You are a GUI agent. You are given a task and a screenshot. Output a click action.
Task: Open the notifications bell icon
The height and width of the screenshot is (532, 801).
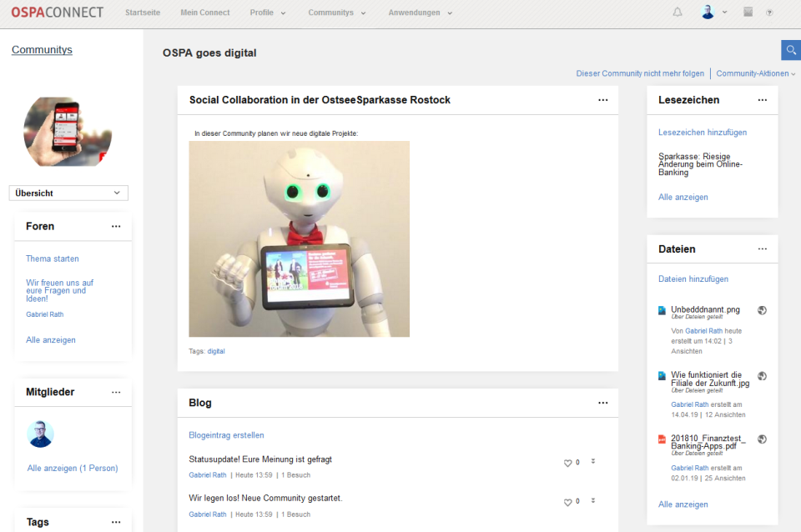[678, 13]
